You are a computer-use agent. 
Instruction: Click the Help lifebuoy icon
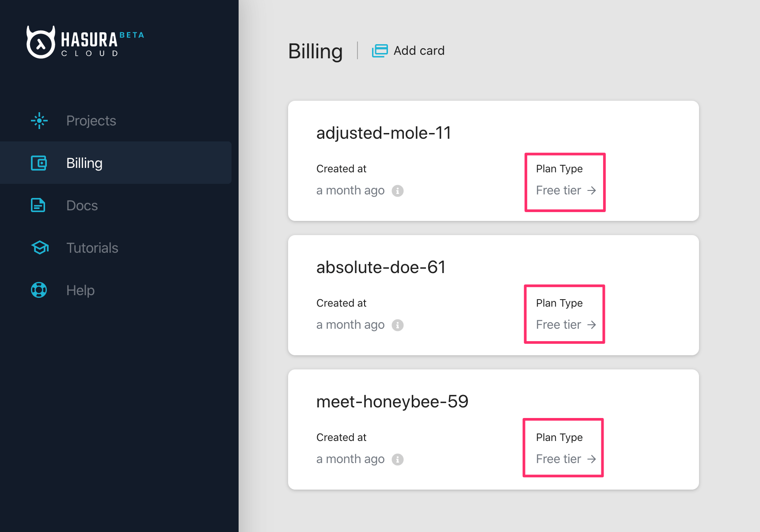(x=39, y=290)
